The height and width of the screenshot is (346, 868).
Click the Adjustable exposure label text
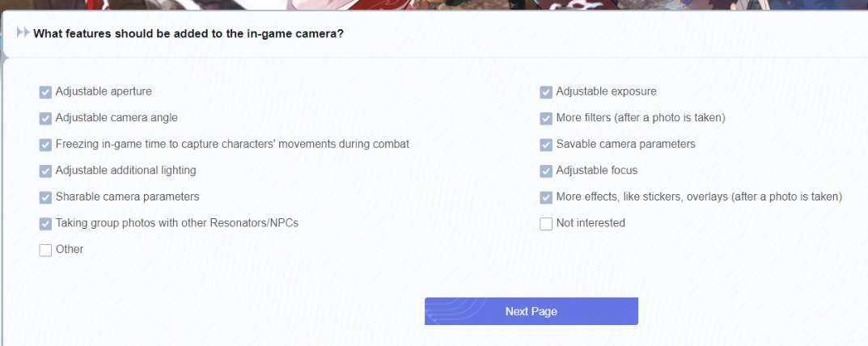(x=606, y=91)
